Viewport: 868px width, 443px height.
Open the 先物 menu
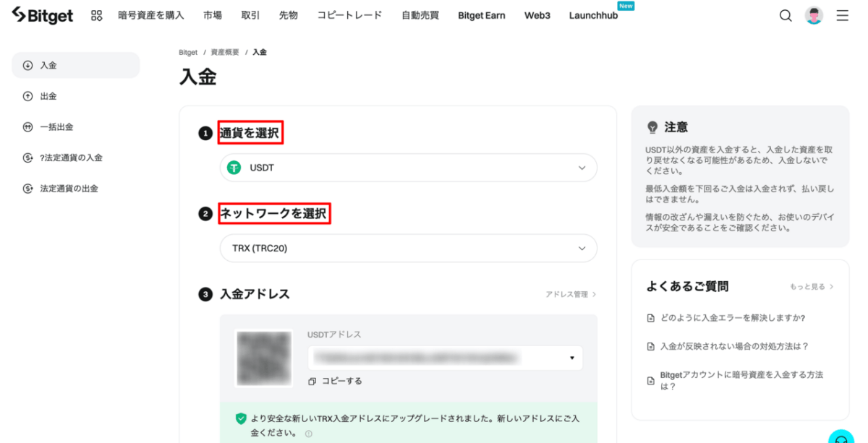pyautogui.click(x=289, y=15)
